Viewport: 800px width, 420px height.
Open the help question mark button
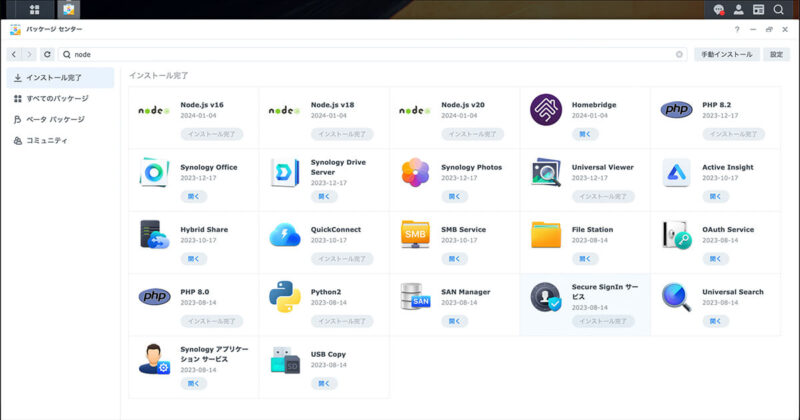(737, 29)
